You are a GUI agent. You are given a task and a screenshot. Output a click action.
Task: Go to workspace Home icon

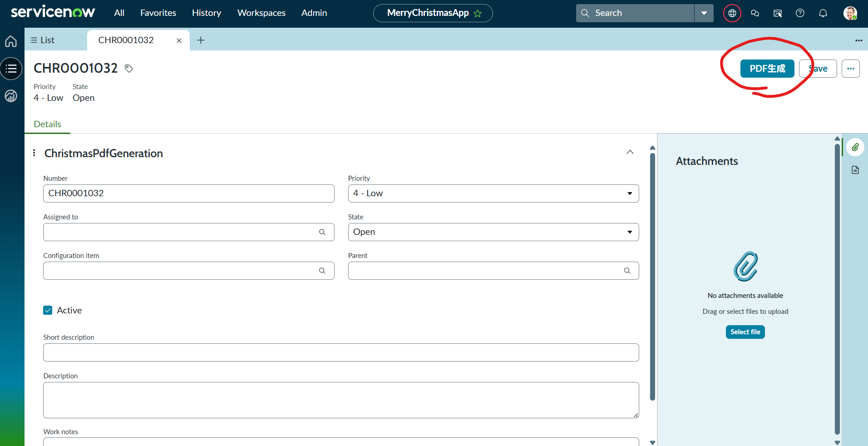11,41
